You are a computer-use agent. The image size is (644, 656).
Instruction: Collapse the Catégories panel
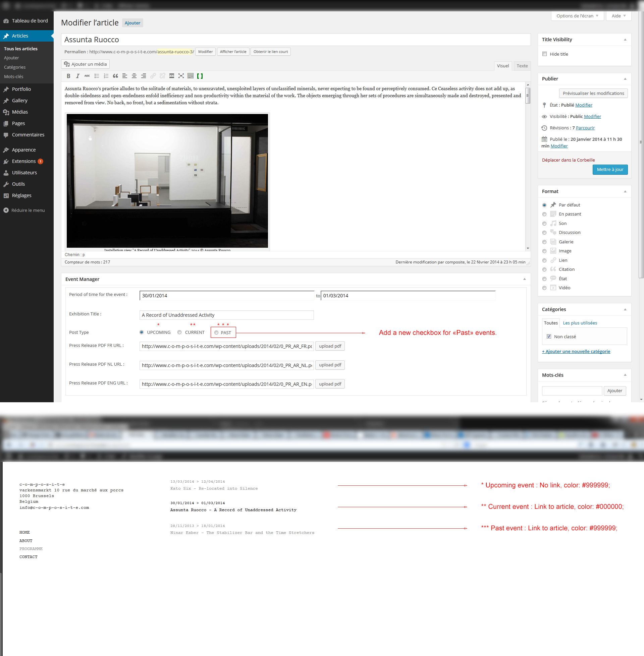[625, 309]
